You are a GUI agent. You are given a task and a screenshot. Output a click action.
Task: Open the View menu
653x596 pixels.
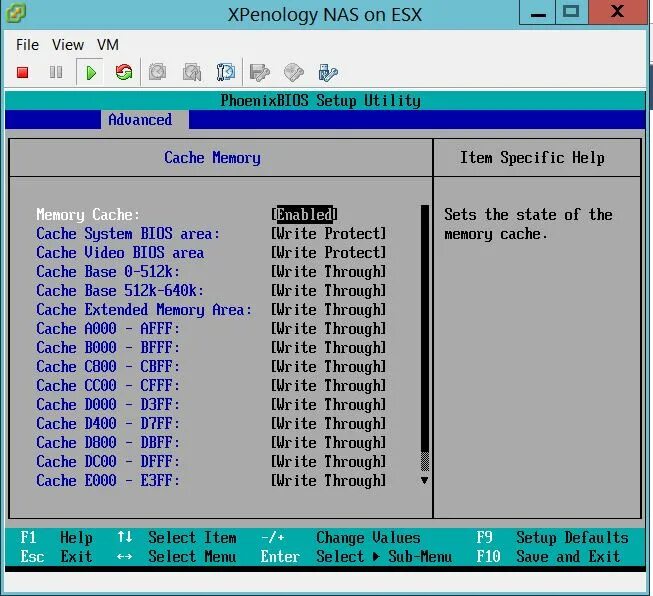(68, 45)
